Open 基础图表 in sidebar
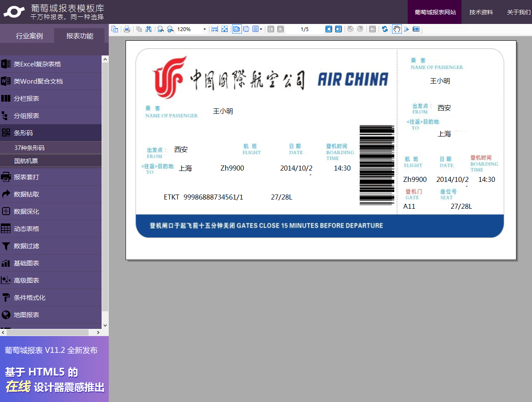Screen dimensions: 532x402 51,263
